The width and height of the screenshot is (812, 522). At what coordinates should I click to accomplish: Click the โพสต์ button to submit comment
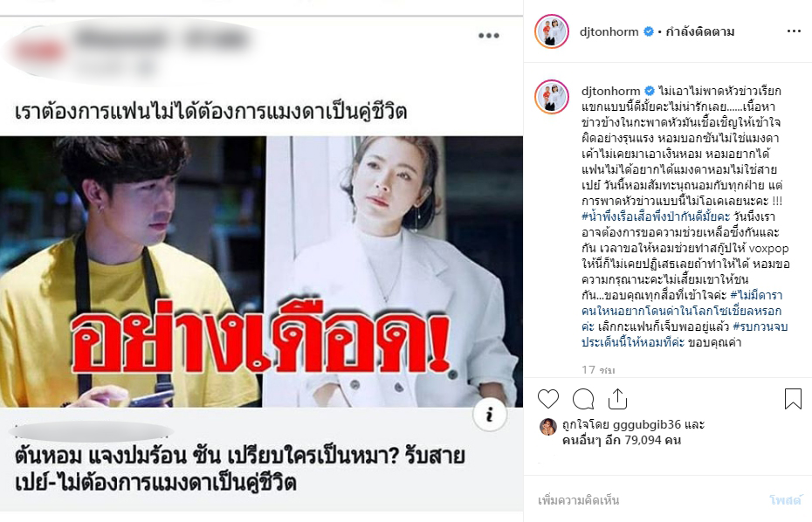click(785, 500)
